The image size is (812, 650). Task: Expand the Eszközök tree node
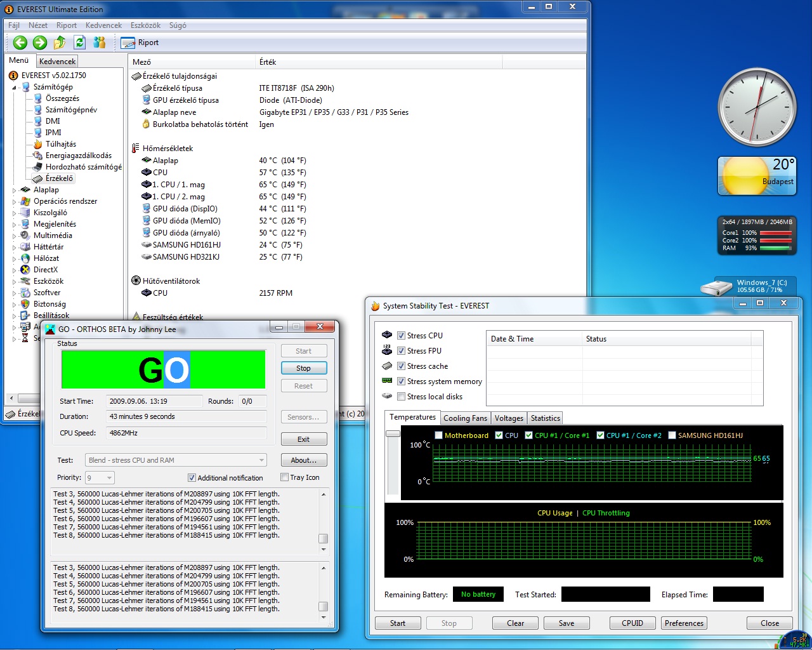click(15, 281)
